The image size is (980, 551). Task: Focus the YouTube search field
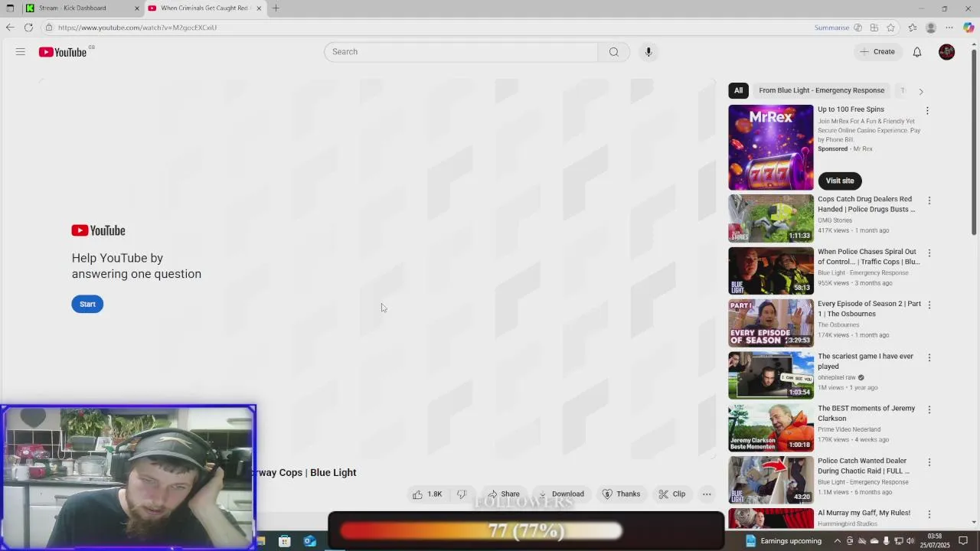(461, 52)
